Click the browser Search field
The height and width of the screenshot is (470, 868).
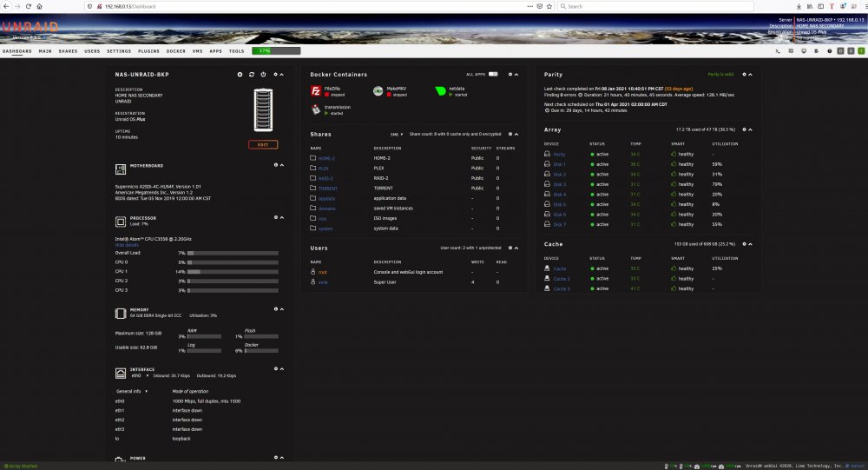(656, 6)
